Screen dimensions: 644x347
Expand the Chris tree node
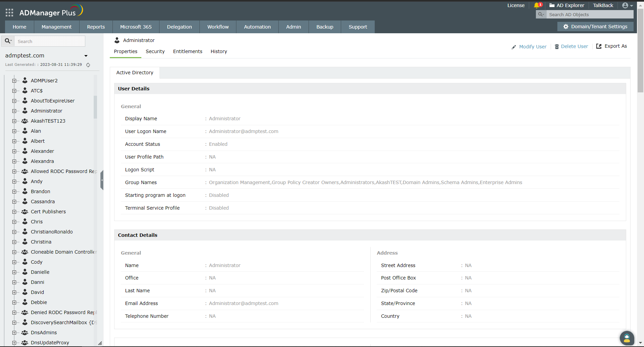[x=14, y=222]
